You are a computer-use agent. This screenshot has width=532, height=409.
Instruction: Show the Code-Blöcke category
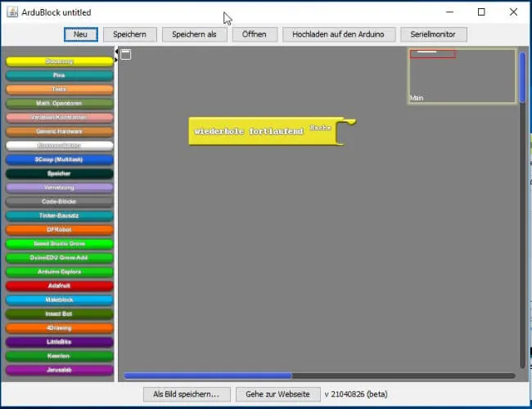[x=60, y=201]
